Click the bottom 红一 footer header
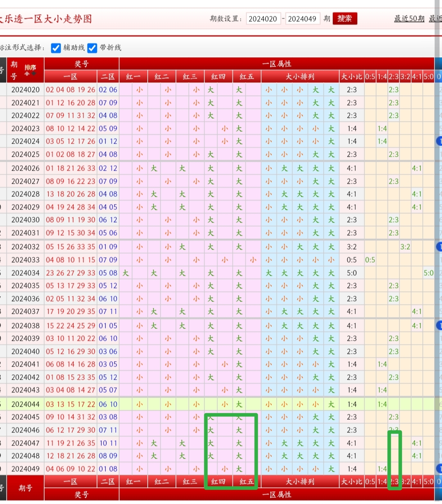The image size is (442, 504). point(133,482)
